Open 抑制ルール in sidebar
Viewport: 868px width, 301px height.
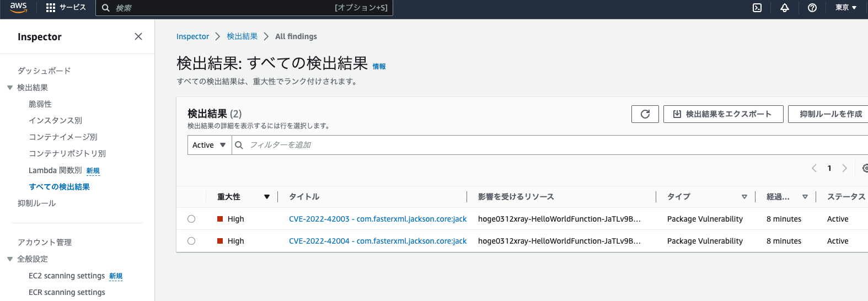pyautogui.click(x=36, y=203)
